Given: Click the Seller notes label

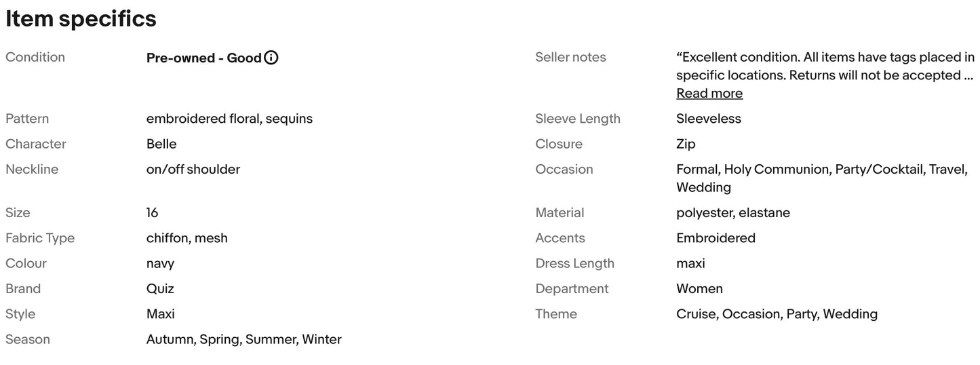Looking at the screenshot, I should pyautogui.click(x=570, y=58).
